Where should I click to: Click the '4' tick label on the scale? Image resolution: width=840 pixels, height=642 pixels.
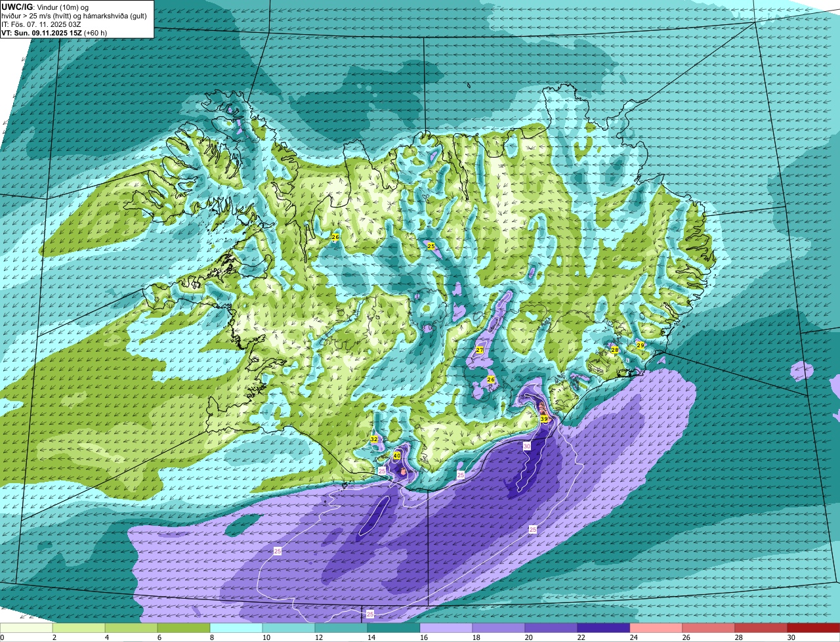pos(106,637)
